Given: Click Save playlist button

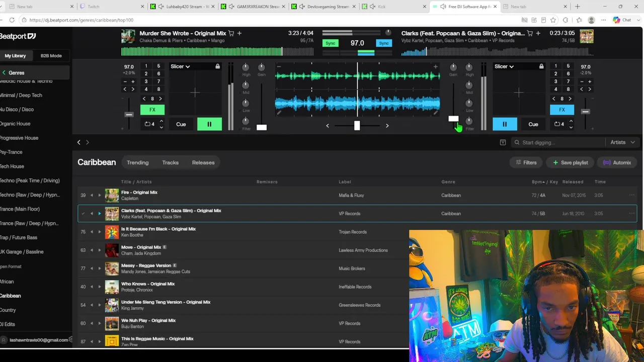Looking at the screenshot, I should (x=570, y=162).
